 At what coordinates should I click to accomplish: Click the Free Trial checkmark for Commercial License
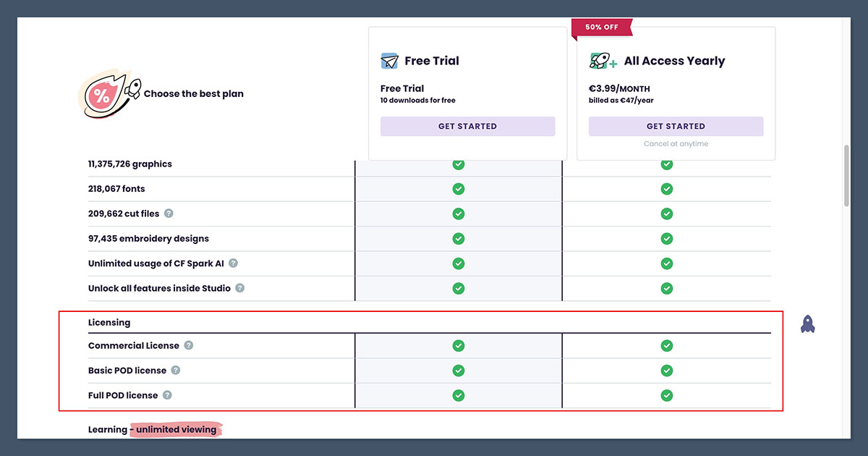458,345
